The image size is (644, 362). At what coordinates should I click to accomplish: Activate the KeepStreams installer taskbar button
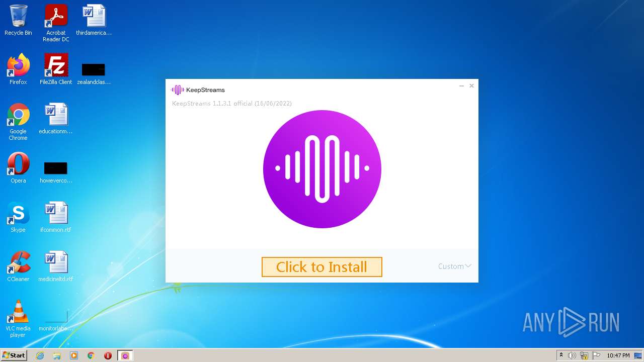[x=125, y=355]
